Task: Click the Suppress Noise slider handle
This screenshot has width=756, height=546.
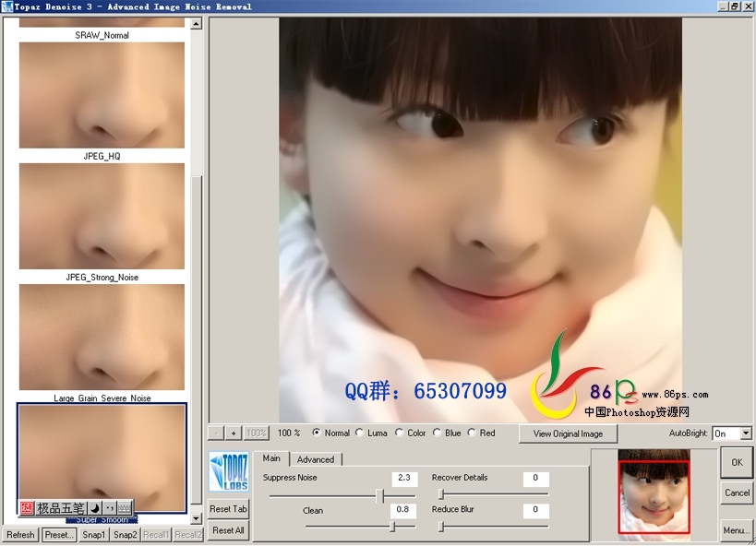Action: (x=380, y=495)
